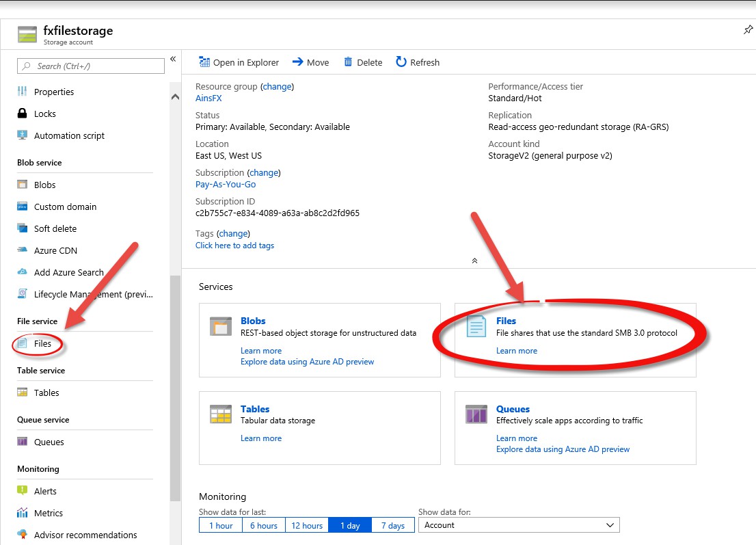Select the 1 hour time range

pyautogui.click(x=221, y=525)
